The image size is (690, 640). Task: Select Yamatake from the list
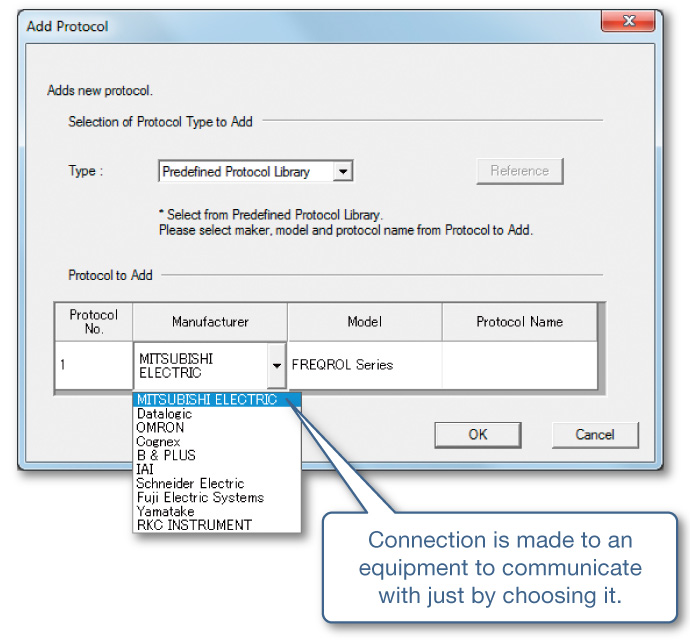217,511
